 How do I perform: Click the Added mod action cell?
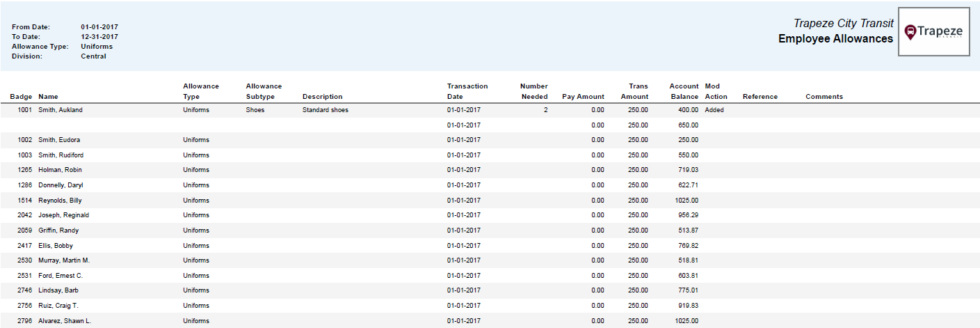coord(714,110)
